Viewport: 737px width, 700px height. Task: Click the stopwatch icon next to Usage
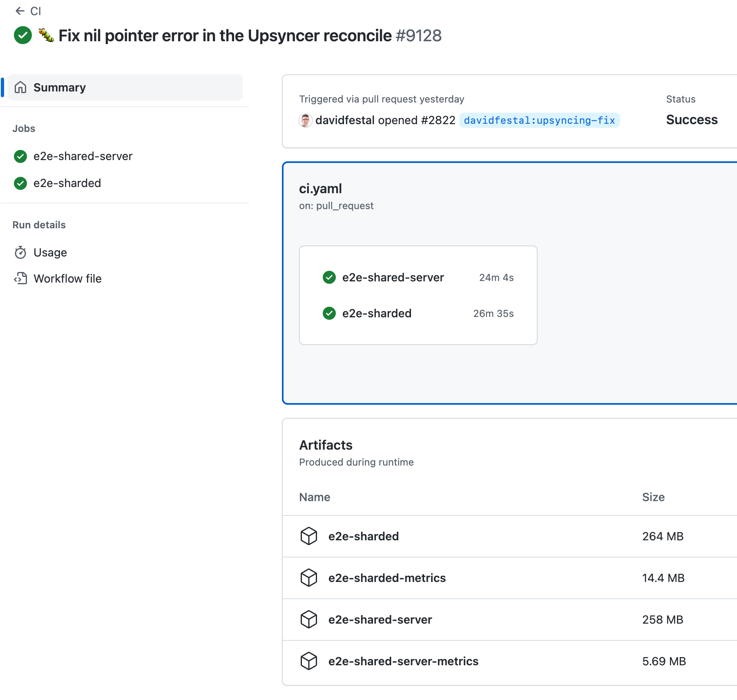[x=20, y=252]
